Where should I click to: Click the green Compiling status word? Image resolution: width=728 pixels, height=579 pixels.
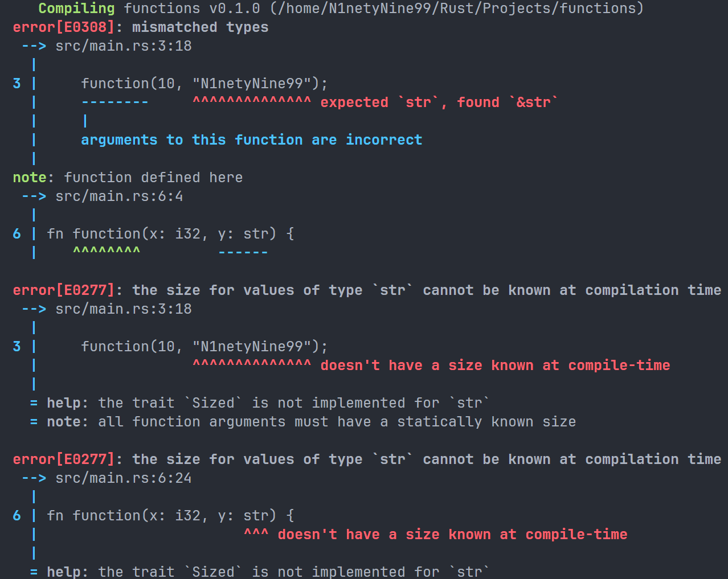tap(76, 9)
